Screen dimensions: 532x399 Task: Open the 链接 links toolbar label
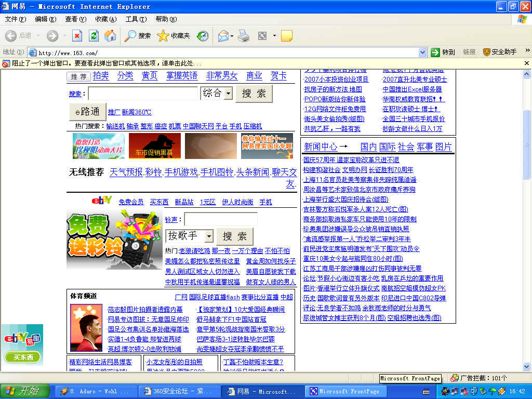(469, 52)
